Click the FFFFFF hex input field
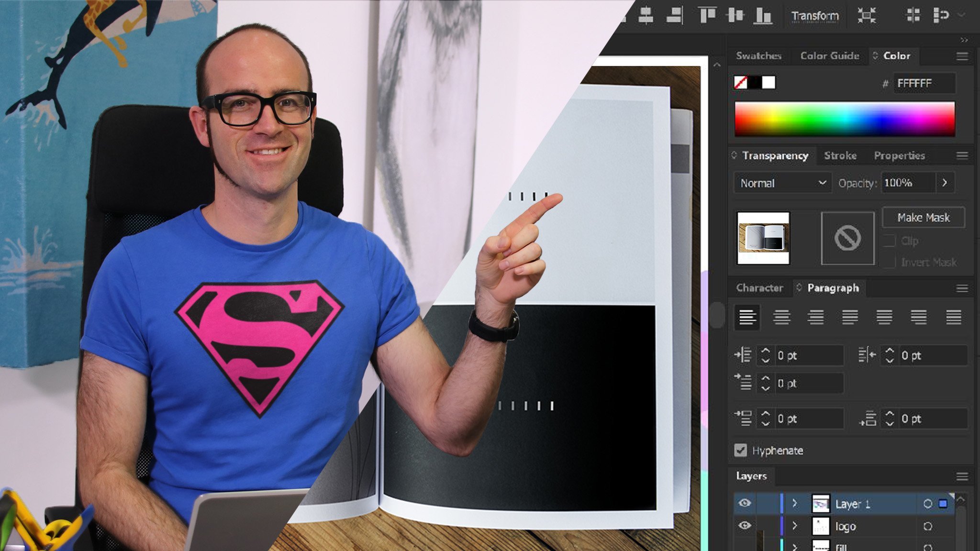 pos(926,83)
